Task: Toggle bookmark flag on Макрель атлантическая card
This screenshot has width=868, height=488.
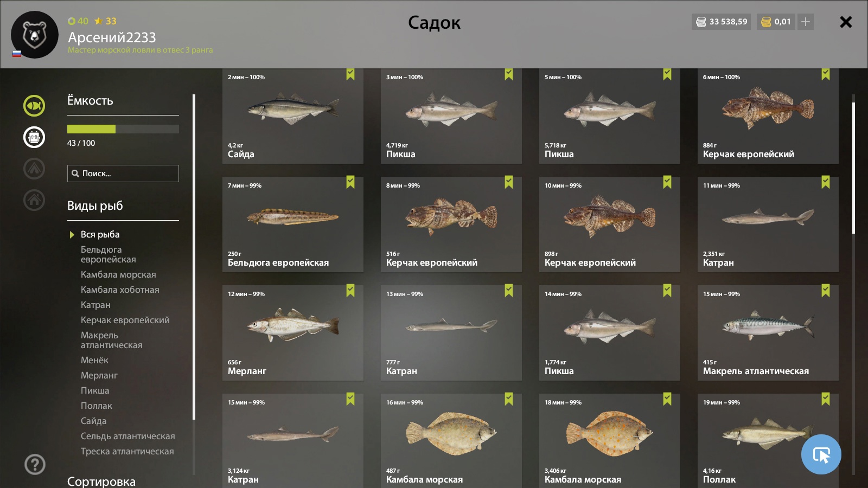Action: point(826,291)
